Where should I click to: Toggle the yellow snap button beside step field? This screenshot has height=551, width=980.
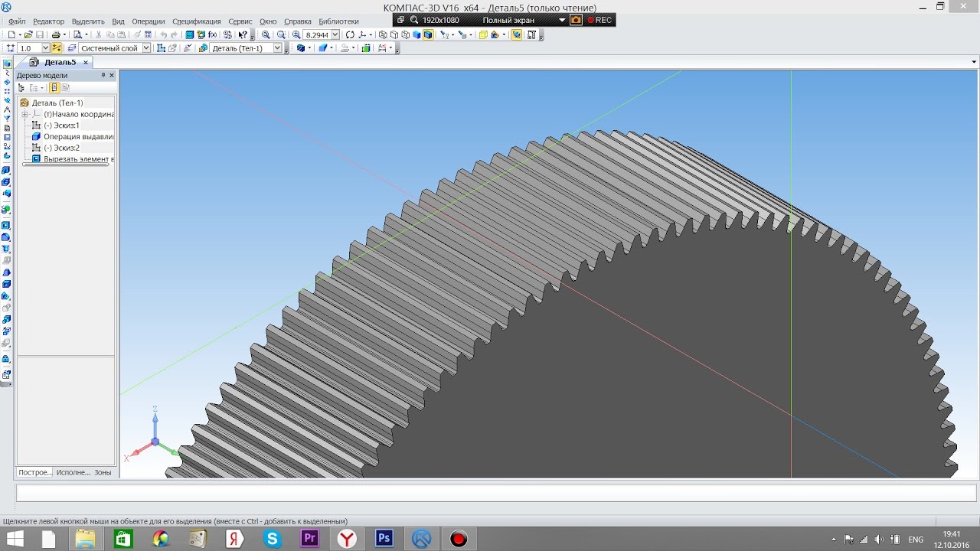(56, 47)
